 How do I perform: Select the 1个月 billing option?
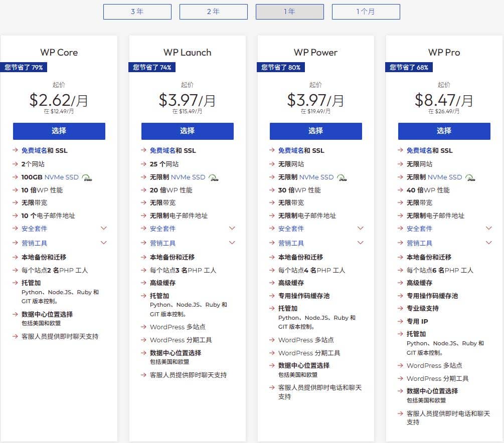366,11
